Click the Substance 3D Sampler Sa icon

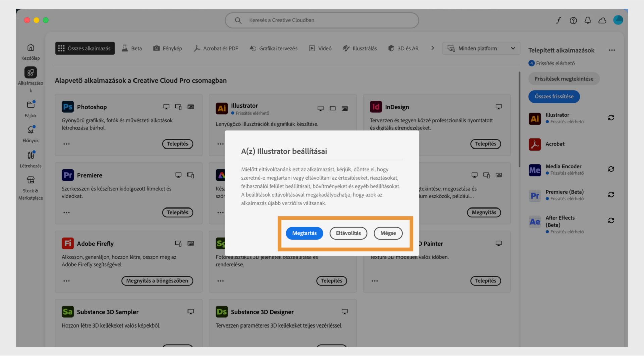coord(68,312)
